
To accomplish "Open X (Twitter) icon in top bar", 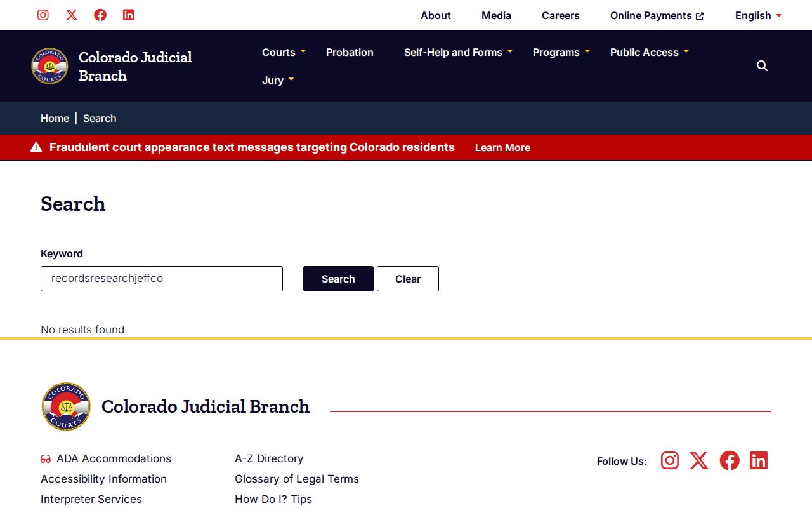I will click(x=72, y=15).
